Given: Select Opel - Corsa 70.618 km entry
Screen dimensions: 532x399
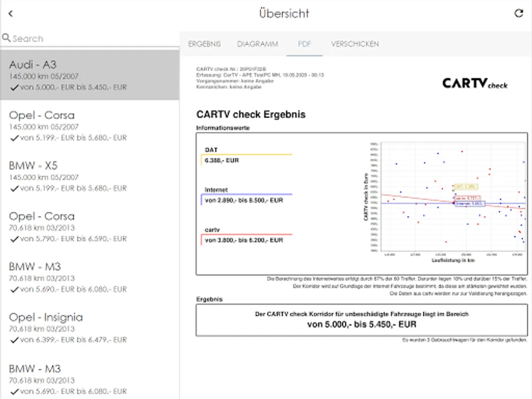Looking at the screenshot, I should pyautogui.click(x=90, y=227).
